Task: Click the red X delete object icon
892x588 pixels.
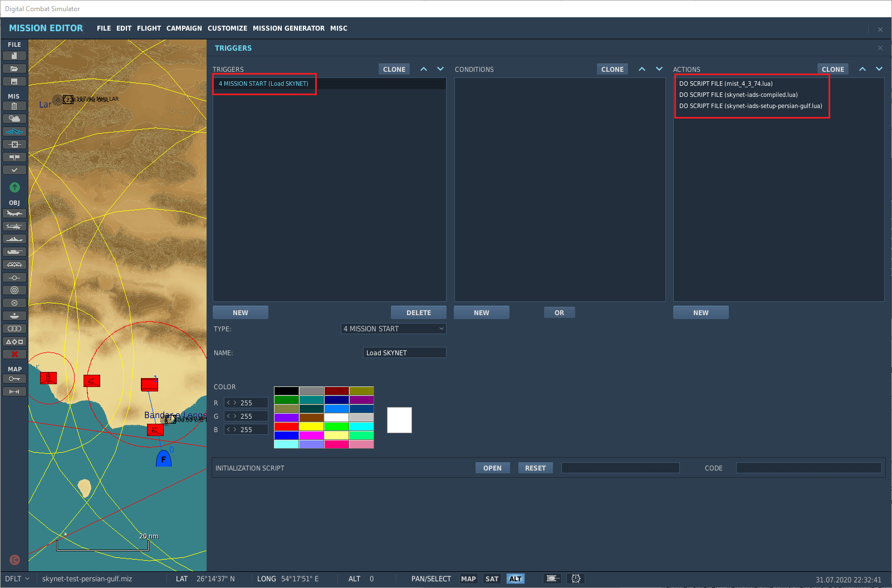Action: click(x=14, y=354)
